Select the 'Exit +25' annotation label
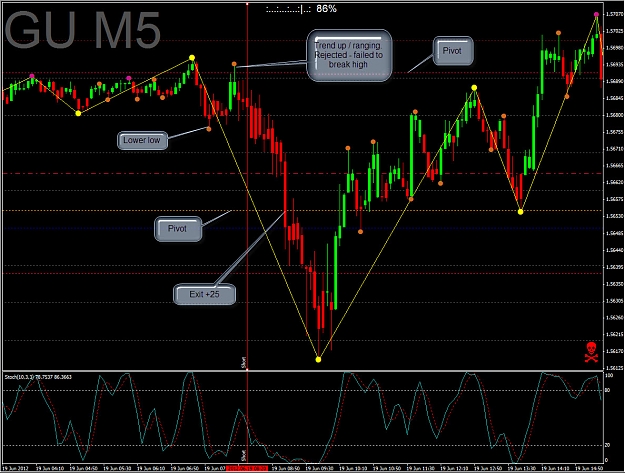Viewport: 625px width, 474px height. point(204,294)
